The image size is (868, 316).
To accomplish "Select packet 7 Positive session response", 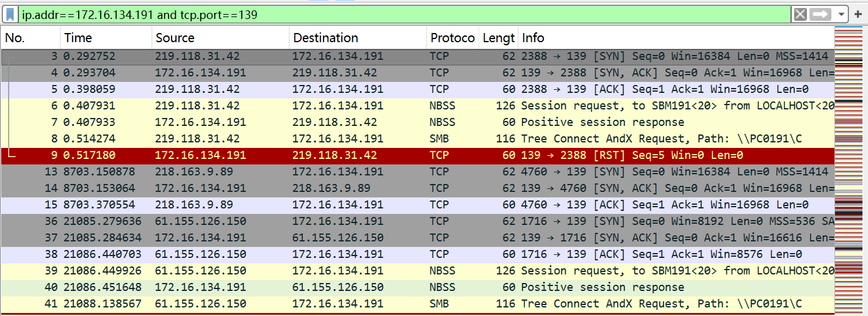I will 418,122.
